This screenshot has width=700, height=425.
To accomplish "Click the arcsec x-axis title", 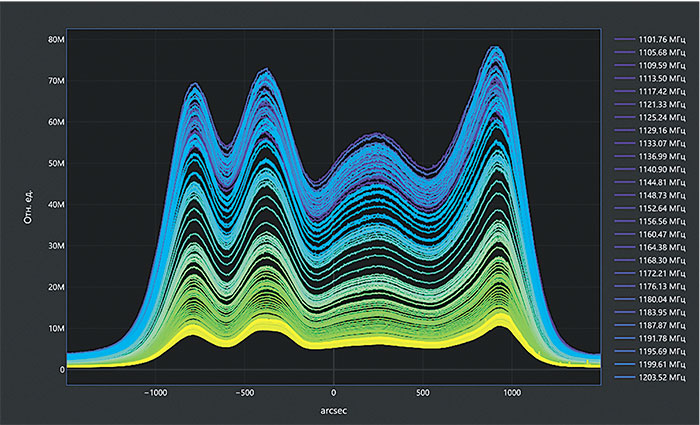I will click(333, 410).
